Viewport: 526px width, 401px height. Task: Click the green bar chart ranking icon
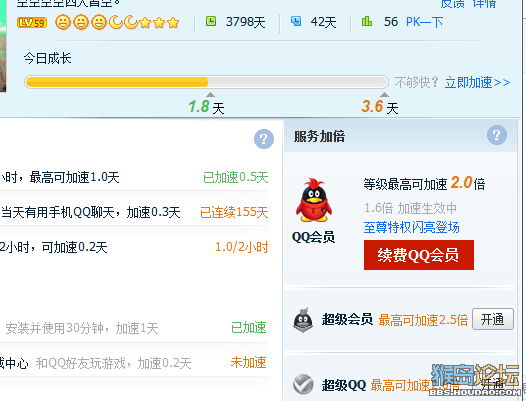tap(367, 21)
